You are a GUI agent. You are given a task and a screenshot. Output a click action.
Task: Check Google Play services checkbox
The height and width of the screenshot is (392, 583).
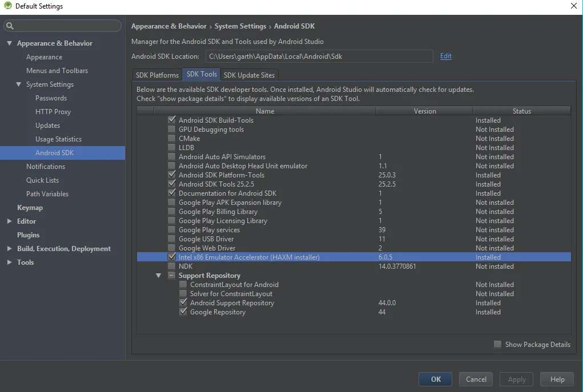point(172,229)
